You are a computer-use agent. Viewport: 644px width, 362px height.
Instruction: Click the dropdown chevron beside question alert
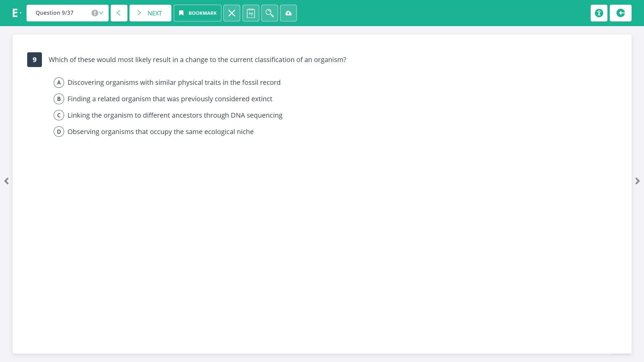coord(101,13)
